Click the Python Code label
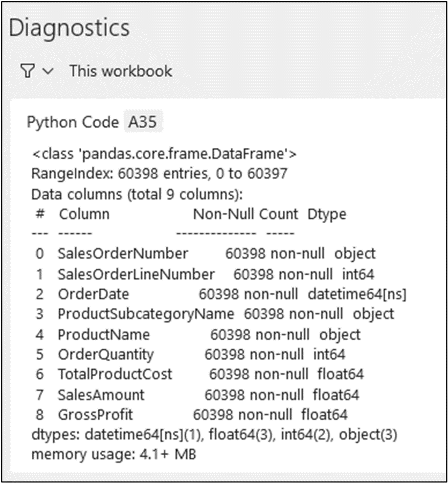 [x=72, y=122]
